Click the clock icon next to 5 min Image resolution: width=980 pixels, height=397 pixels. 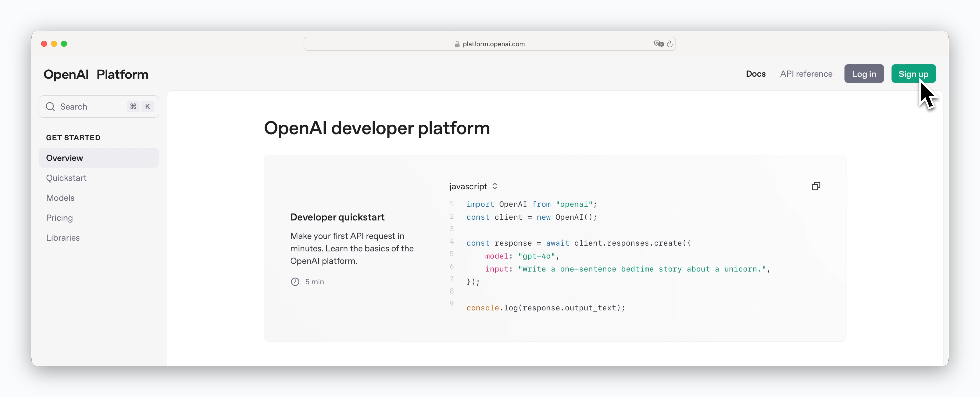(x=295, y=282)
